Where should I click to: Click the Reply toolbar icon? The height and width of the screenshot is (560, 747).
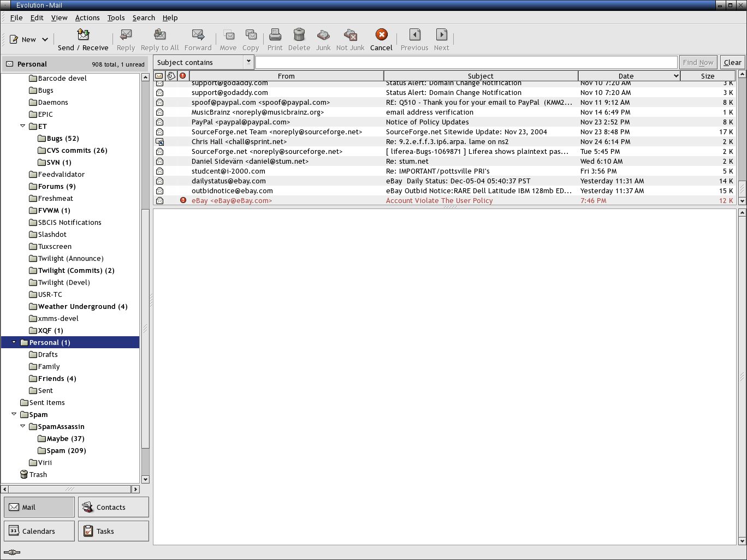(126, 35)
